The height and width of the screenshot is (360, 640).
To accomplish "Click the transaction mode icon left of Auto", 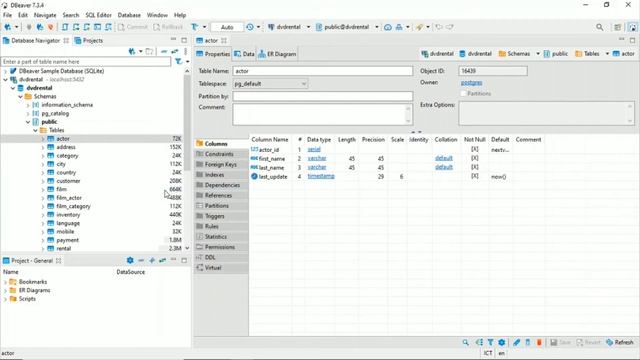I will pos(195,27).
